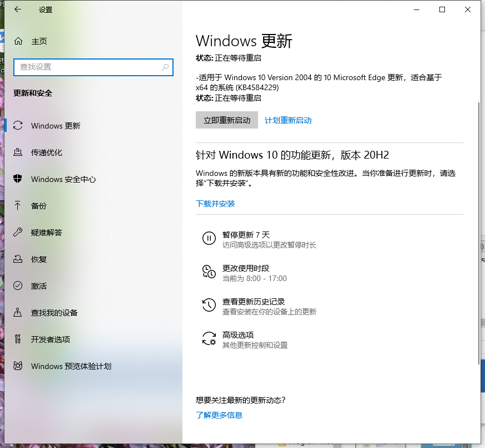Screen dimensions: 485x448
Task: Click the pause icon for 暂停更新 7 天
Action: tap(209, 239)
